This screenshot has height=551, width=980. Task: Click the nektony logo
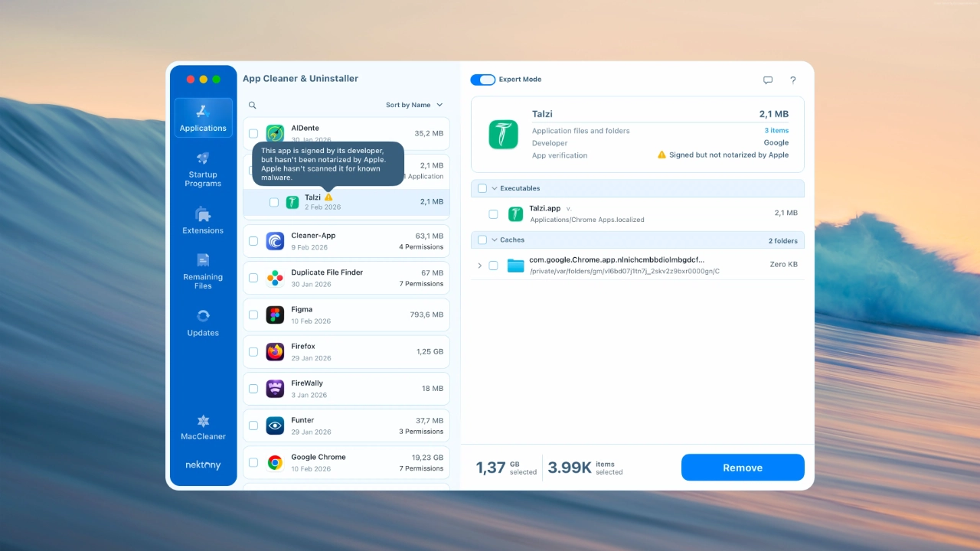(203, 465)
